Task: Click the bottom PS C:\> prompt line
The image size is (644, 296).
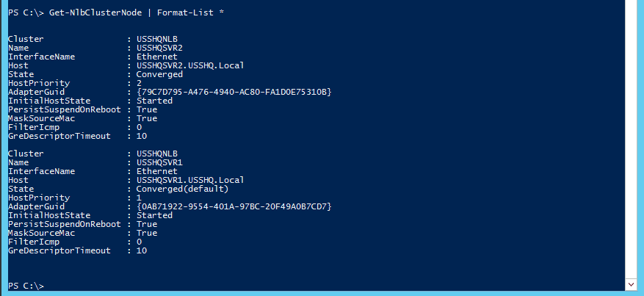Action: coord(26,286)
